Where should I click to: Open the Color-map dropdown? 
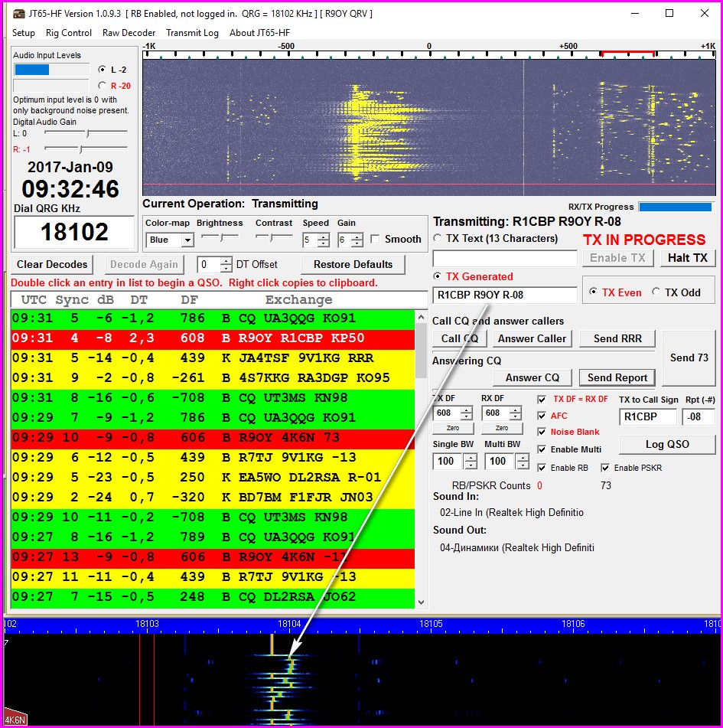187,240
